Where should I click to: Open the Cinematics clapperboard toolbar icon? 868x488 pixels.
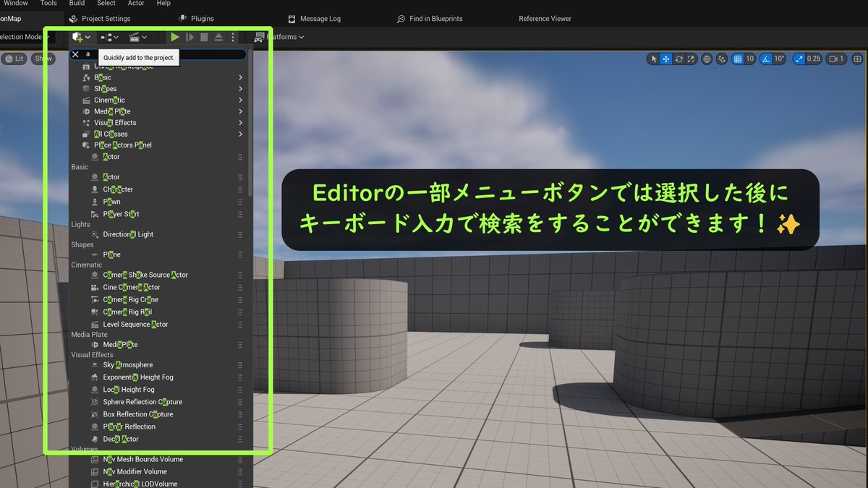[x=134, y=37]
